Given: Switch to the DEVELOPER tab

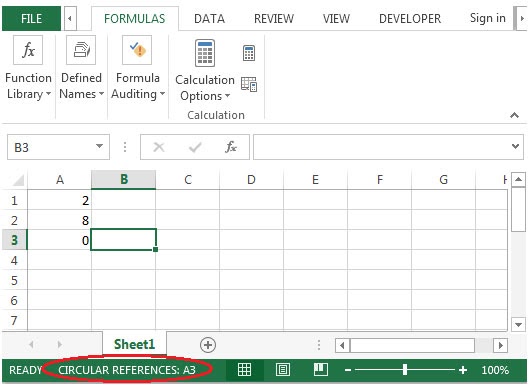Looking at the screenshot, I should 410,19.
